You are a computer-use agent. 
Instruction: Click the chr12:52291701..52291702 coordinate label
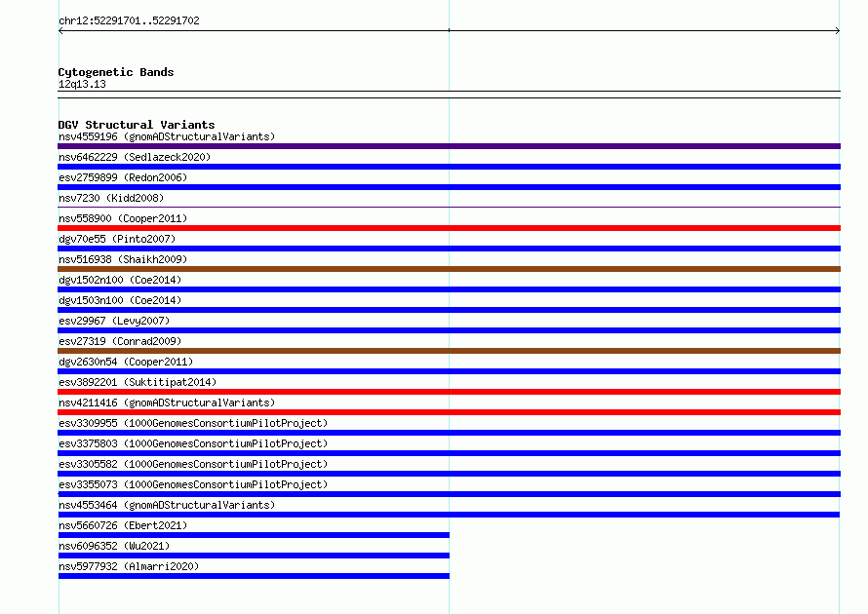point(129,20)
